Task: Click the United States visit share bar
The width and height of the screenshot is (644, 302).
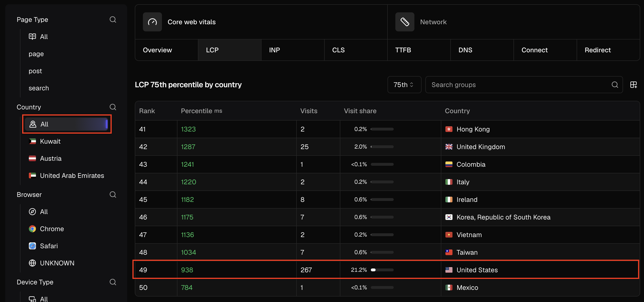Action: click(382, 270)
